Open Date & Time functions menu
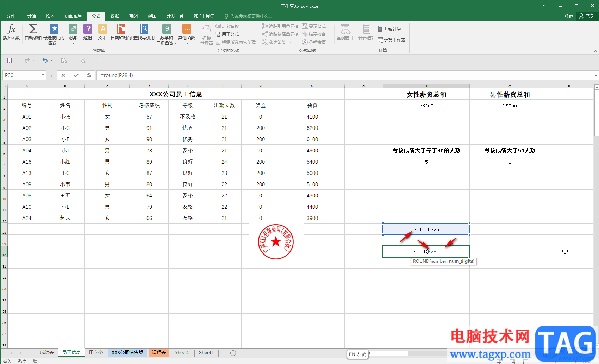599x364 pixels. [121, 34]
